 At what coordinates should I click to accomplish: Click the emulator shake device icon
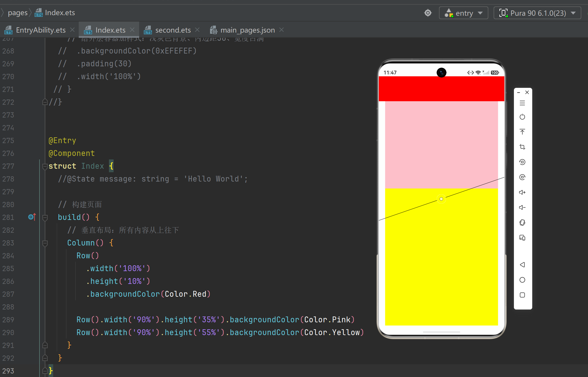coord(522,223)
